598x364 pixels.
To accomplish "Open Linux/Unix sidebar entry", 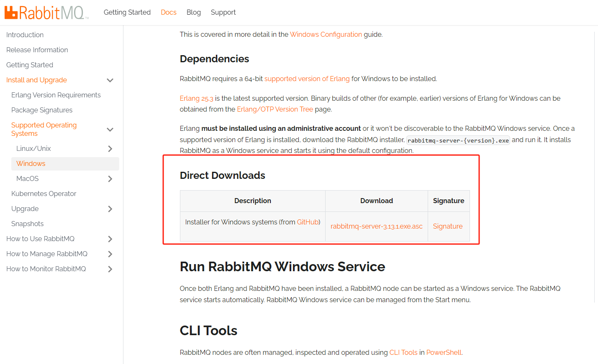I will pos(33,148).
